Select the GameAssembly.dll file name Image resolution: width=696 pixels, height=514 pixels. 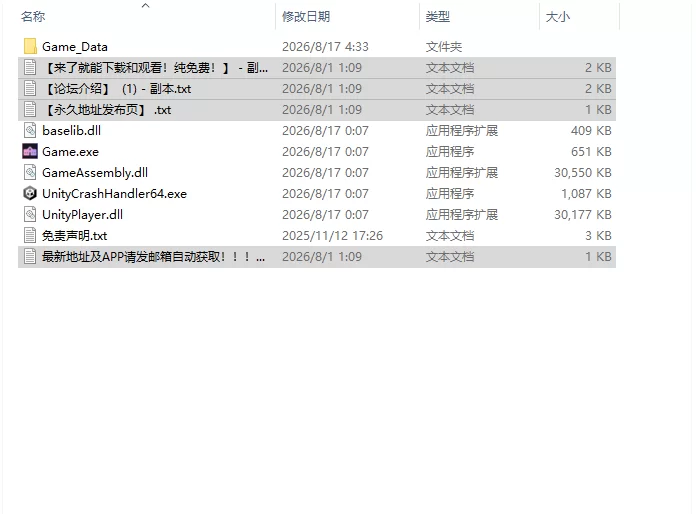(95, 173)
